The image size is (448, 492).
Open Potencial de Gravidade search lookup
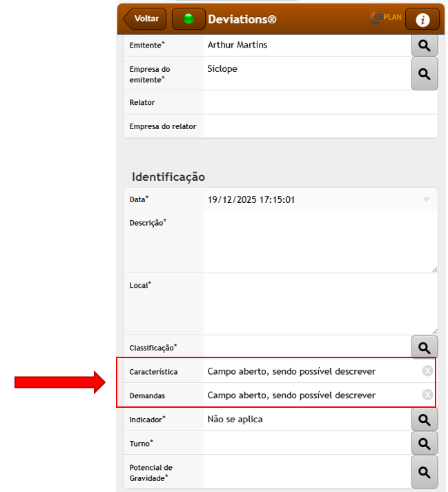(x=425, y=473)
